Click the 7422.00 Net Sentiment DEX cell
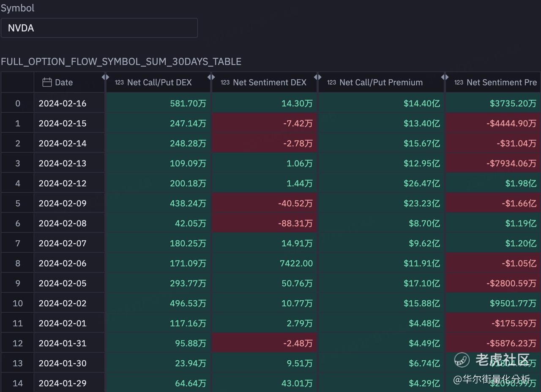This screenshot has height=392, width=541. [264, 263]
